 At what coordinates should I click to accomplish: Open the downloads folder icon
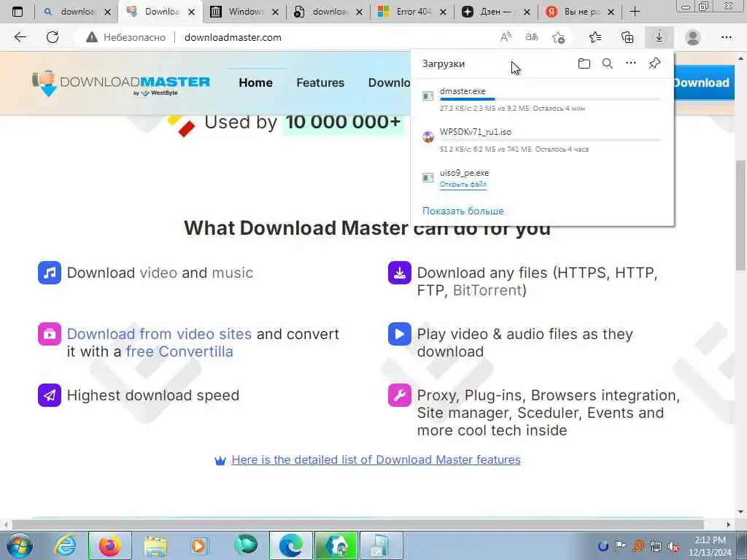584,63
